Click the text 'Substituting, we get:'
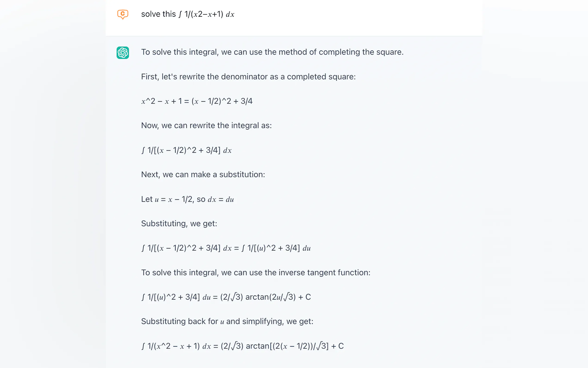This screenshot has width=588, height=368. click(179, 223)
